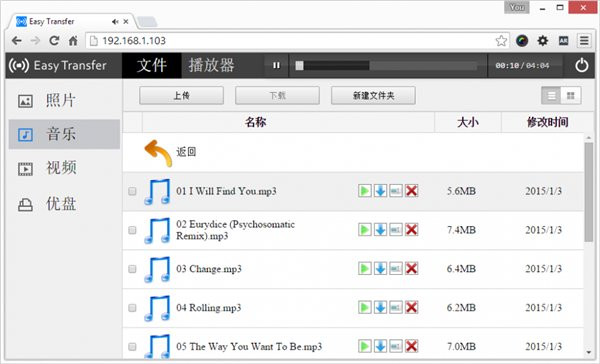Download 02 Eurydice Psychosomatic Remix track
Screen dimensions: 600x364
(380, 230)
